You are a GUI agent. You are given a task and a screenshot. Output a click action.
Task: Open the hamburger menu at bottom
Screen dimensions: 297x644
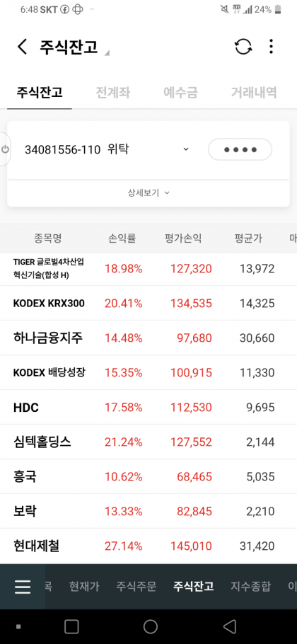click(23, 587)
